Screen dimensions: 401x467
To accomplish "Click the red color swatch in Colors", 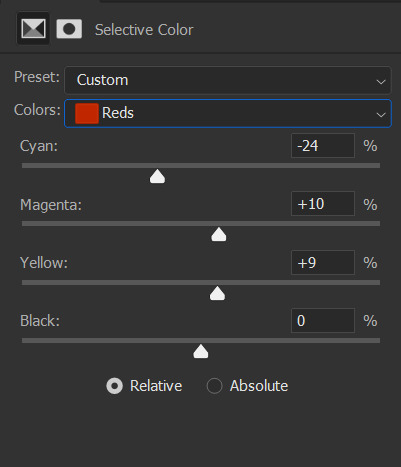I will coord(87,113).
